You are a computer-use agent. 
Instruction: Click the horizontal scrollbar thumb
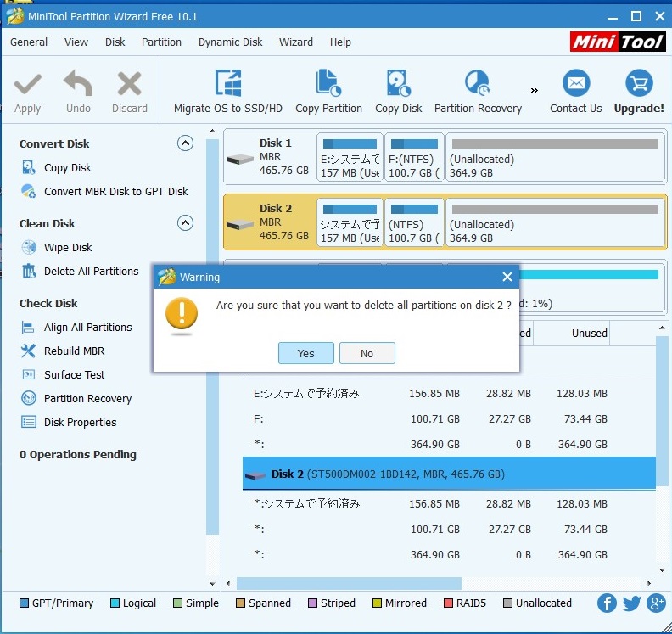[x=349, y=583]
